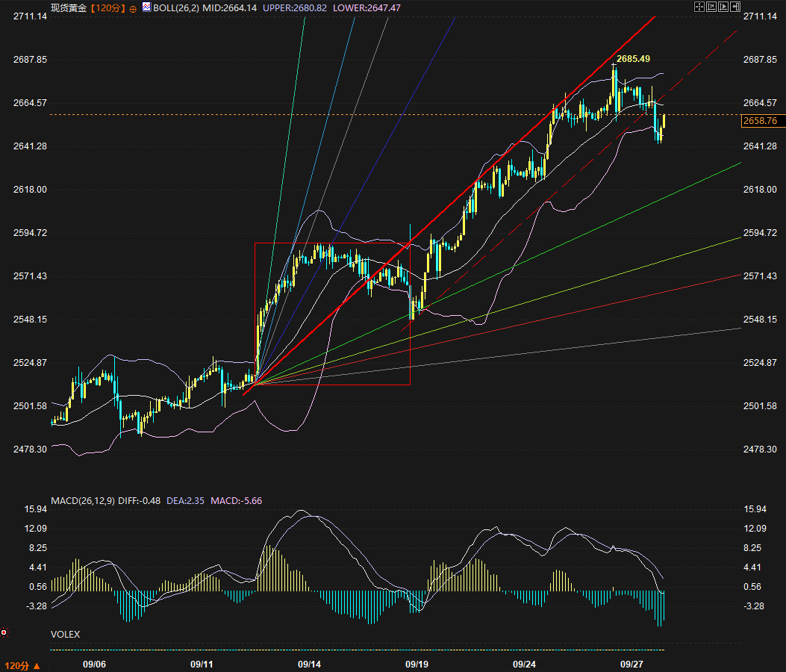
Task: Click the crosshair move icon at top right
Action: click(699, 7)
